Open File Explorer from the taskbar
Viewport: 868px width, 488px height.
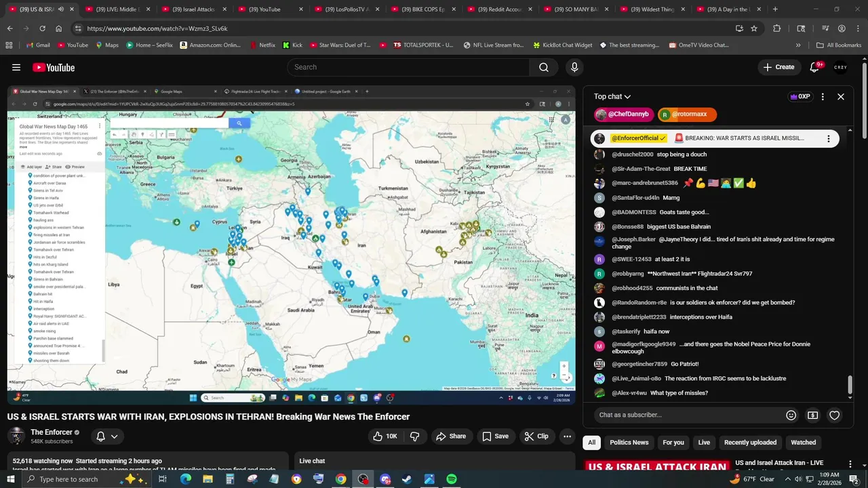(x=208, y=479)
